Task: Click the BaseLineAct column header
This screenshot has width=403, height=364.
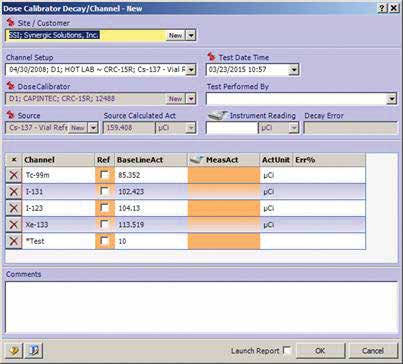Action: pos(151,160)
